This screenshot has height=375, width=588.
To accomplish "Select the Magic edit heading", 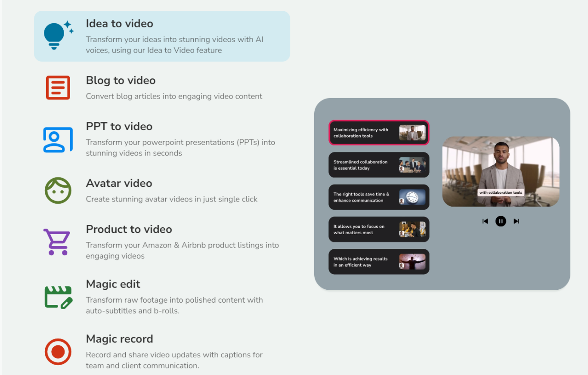I will (x=113, y=284).
